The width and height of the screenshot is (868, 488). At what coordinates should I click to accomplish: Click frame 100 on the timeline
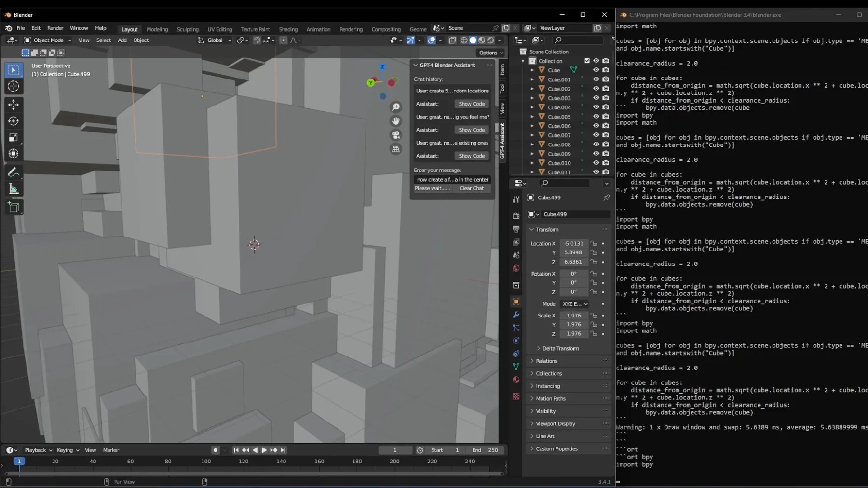pos(206,462)
